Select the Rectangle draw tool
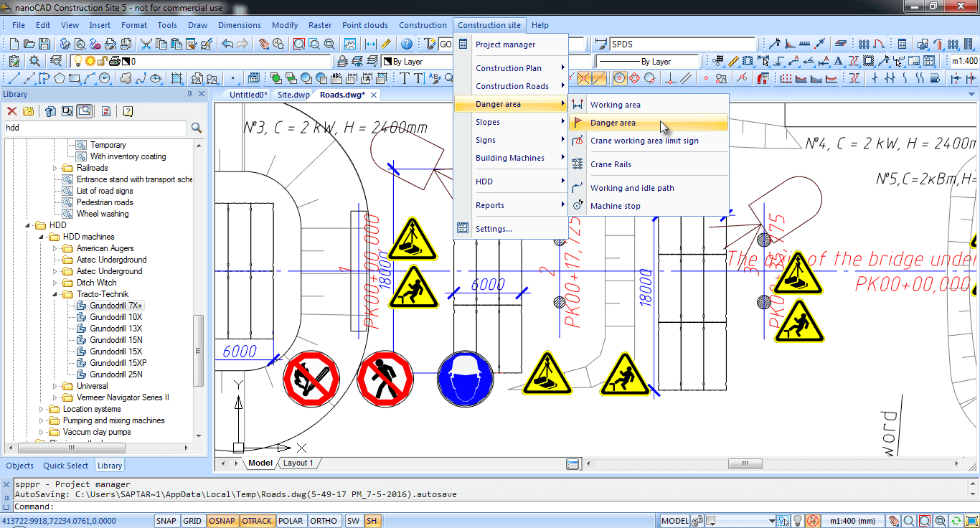980x528 pixels. (x=75, y=77)
